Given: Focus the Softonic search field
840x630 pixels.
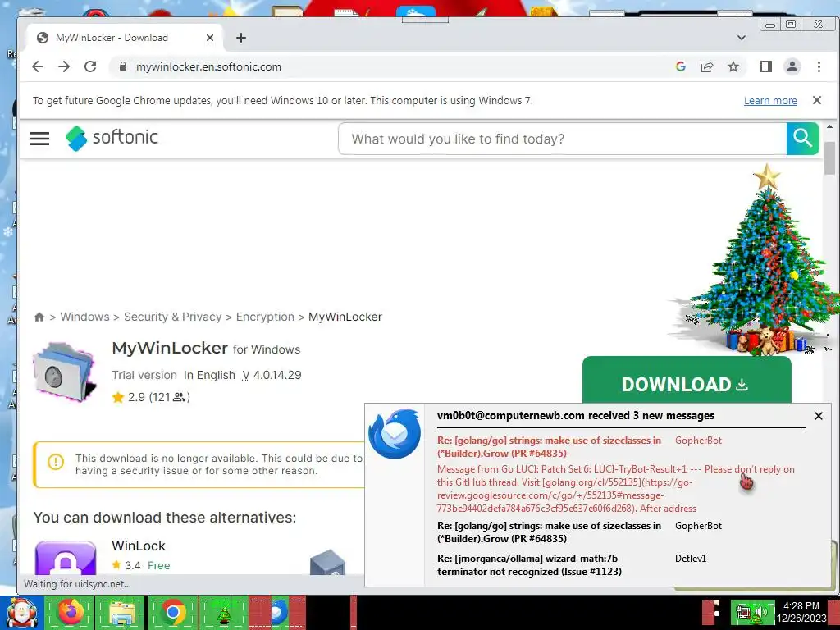Looking at the screenshot, I should [x=563, y=139].
